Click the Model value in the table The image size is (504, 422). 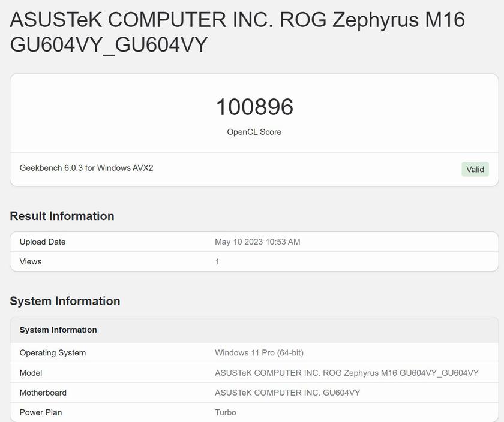[x=347, y=373]
